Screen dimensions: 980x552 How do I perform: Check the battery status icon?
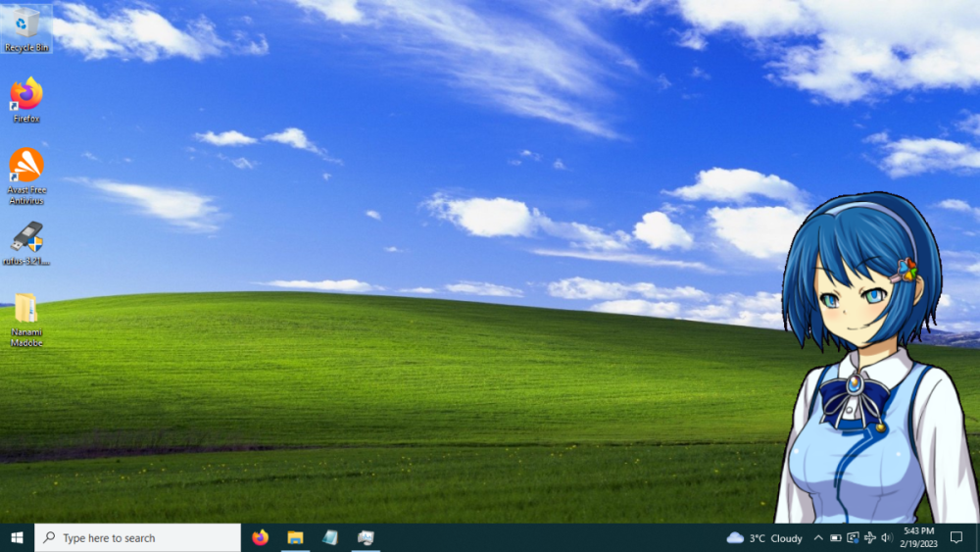point(836,537)
